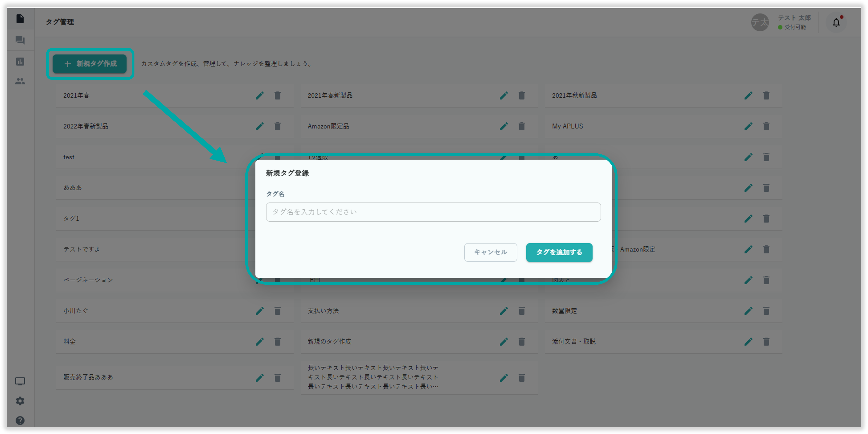
Task: Edit the 支払い方法 tag
Action: pos(504,311)
